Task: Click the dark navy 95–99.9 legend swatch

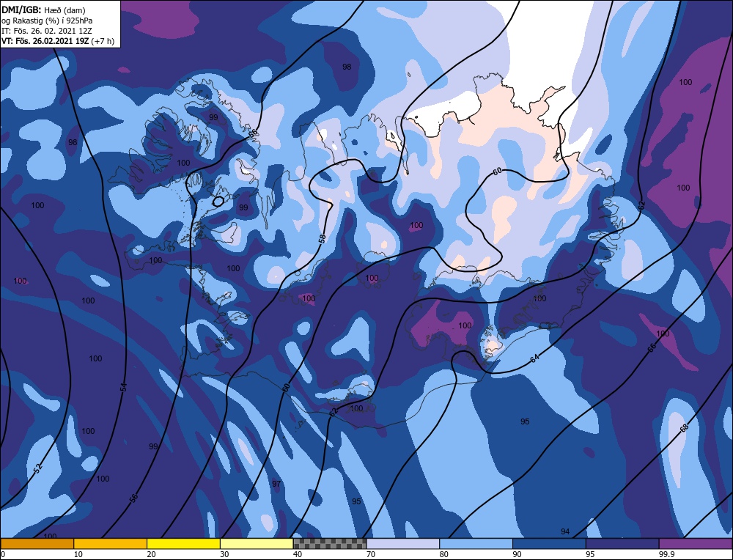Action: point(622,544)
